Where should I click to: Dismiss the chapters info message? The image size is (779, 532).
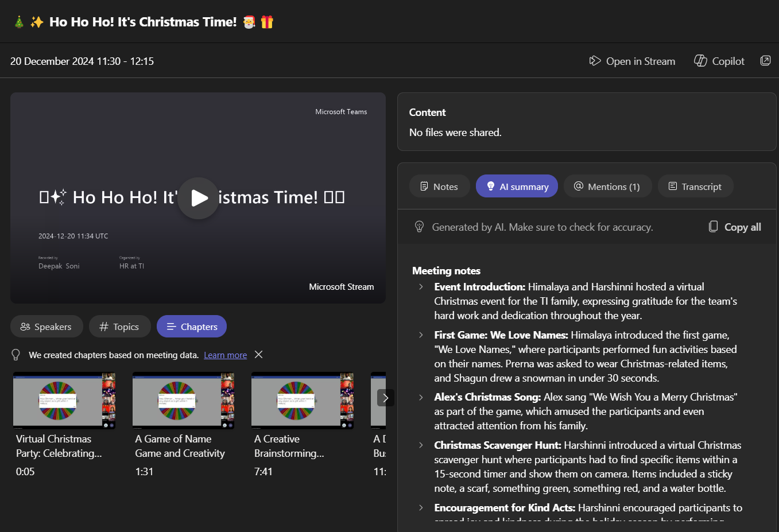[x=259, y=354]
